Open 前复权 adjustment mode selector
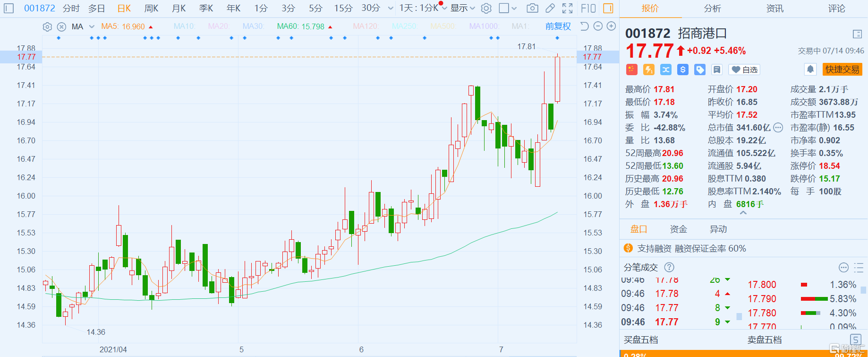The height and width of the screenshot is (357, 868). (558, 26)
